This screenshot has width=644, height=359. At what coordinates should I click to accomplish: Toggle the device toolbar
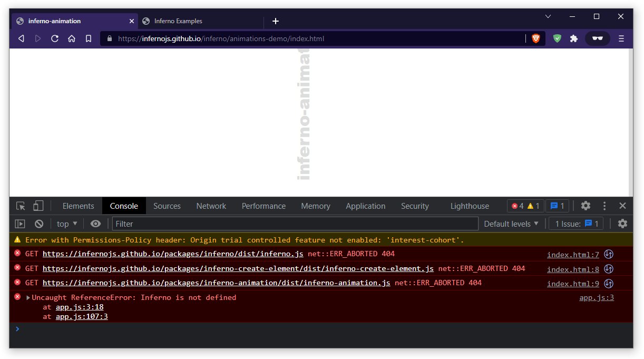(x=38, y=206)
